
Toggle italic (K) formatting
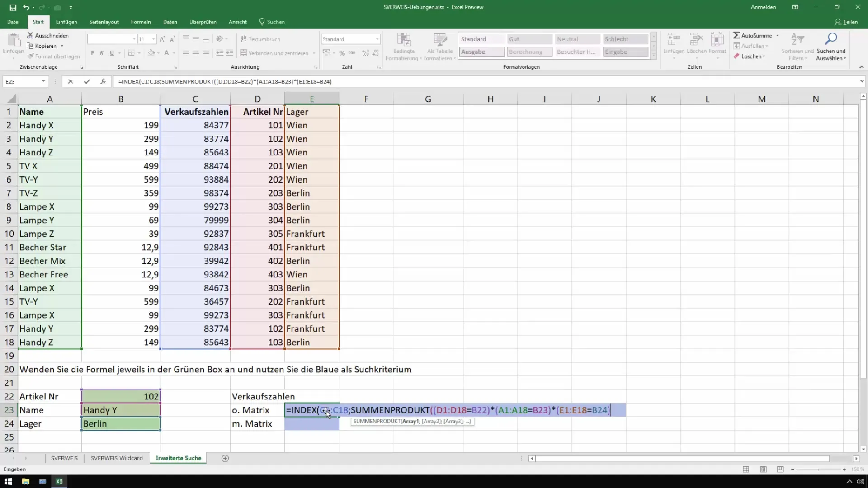point(102,53)
